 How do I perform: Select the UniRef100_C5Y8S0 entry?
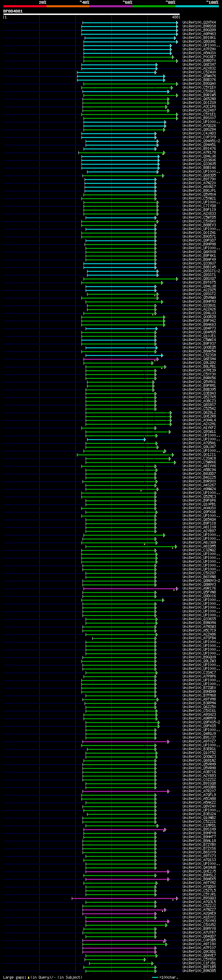coord(199,959)
